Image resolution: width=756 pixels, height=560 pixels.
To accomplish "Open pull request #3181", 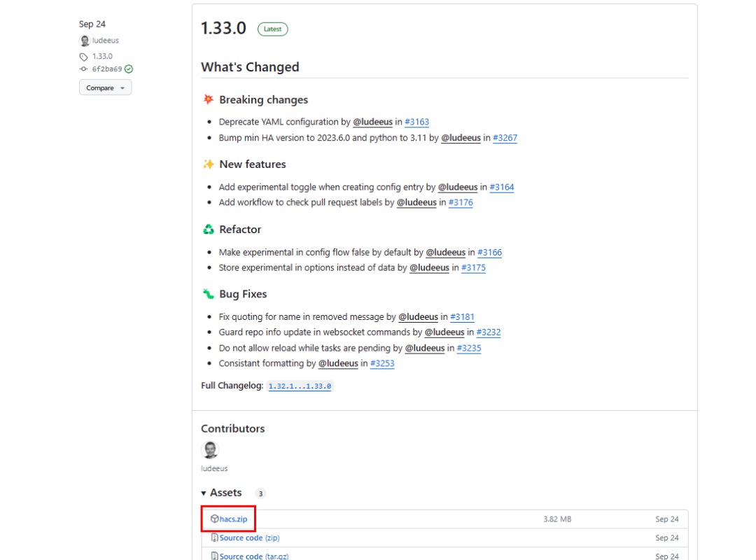I will coord(463,317).
